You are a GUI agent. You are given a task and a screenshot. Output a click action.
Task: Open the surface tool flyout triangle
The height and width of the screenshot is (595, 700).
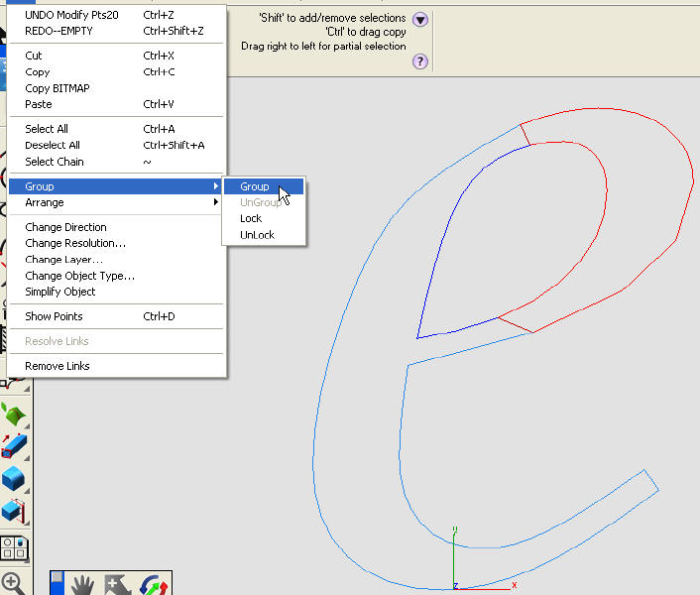click(x=27, y=425)
